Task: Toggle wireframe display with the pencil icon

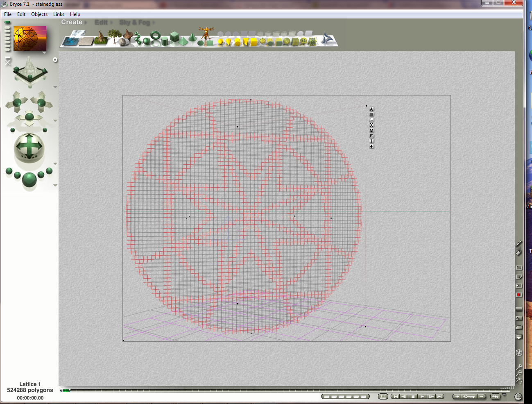Action: (x=518, y=243)
